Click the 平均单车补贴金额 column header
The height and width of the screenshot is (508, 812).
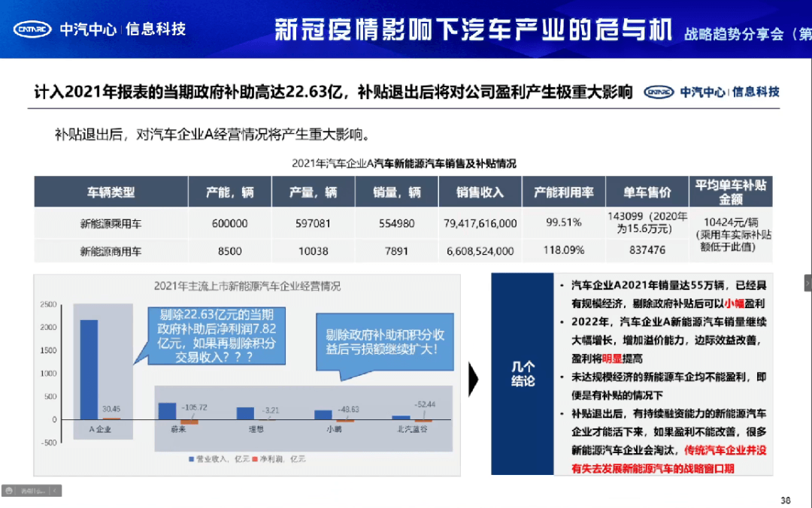731,192
